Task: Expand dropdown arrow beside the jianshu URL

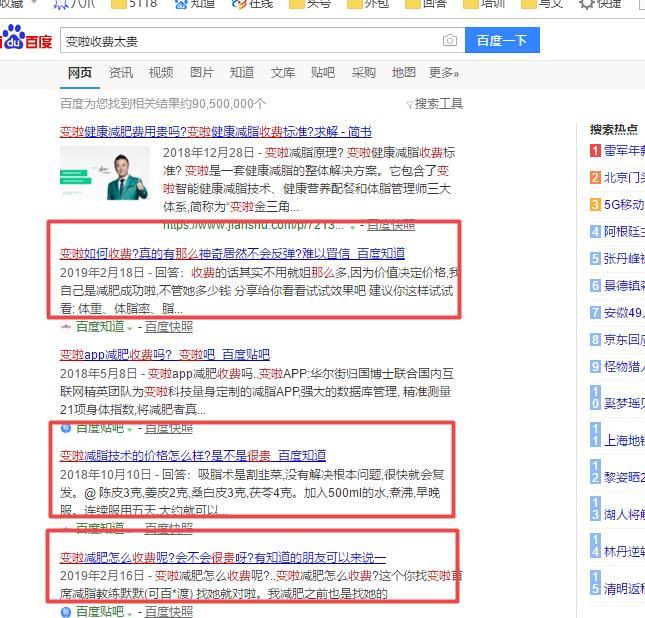Action: [353, 227]
